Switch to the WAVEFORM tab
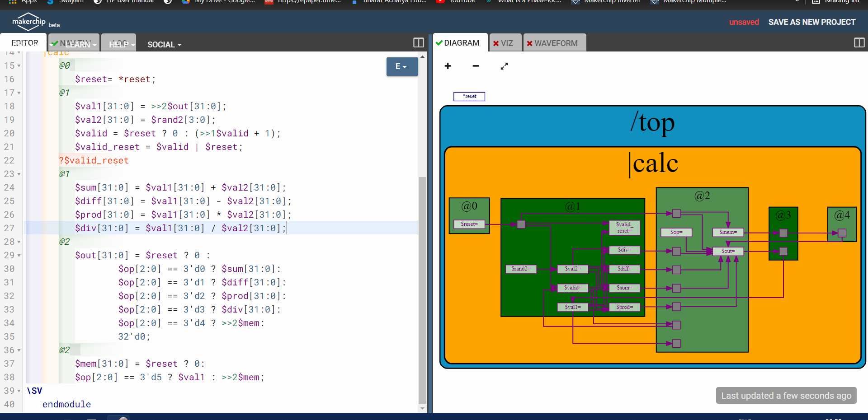The image size is (868, 420). (554, 43)
